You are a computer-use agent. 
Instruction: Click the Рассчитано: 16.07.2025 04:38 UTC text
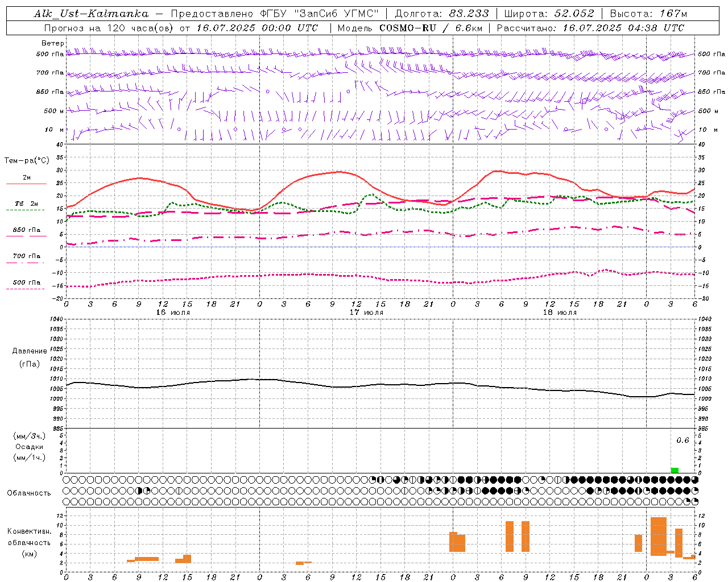pyautogui.click(x=591, y=28)
